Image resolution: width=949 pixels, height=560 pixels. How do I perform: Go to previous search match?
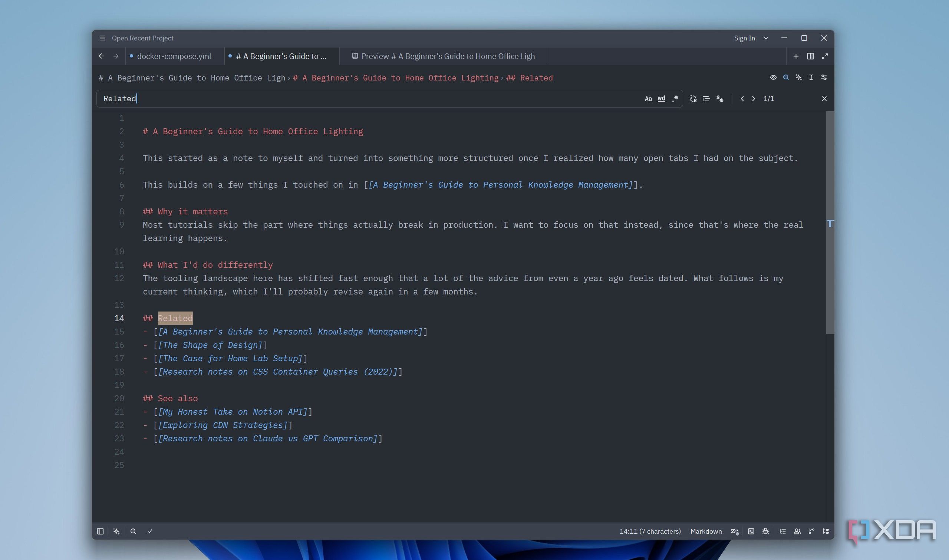coord(742,99)
